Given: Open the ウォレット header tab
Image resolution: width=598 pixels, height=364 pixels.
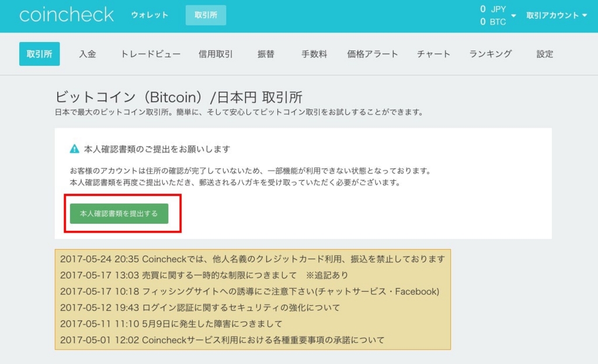Looking at the screenshot, I should coord(149,15).
